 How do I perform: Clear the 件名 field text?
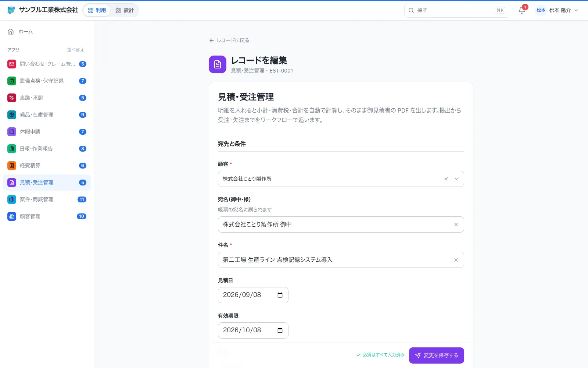tap(456, 260)
